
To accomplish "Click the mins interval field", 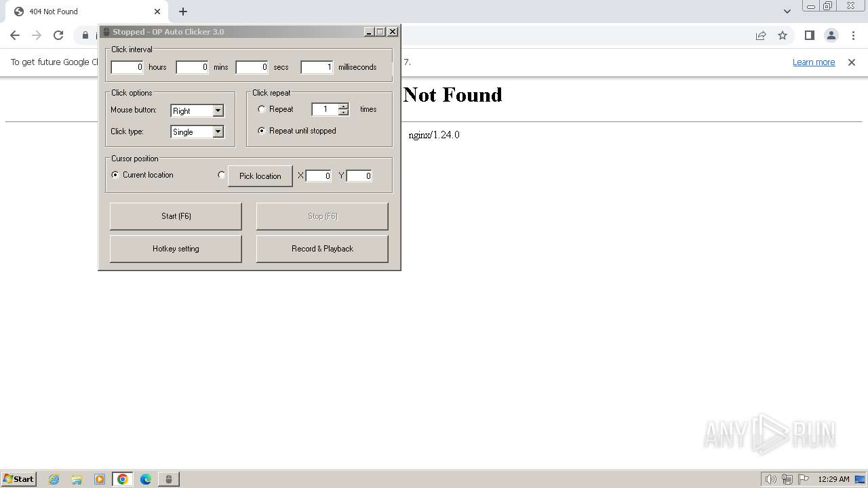I will (193, 67).
